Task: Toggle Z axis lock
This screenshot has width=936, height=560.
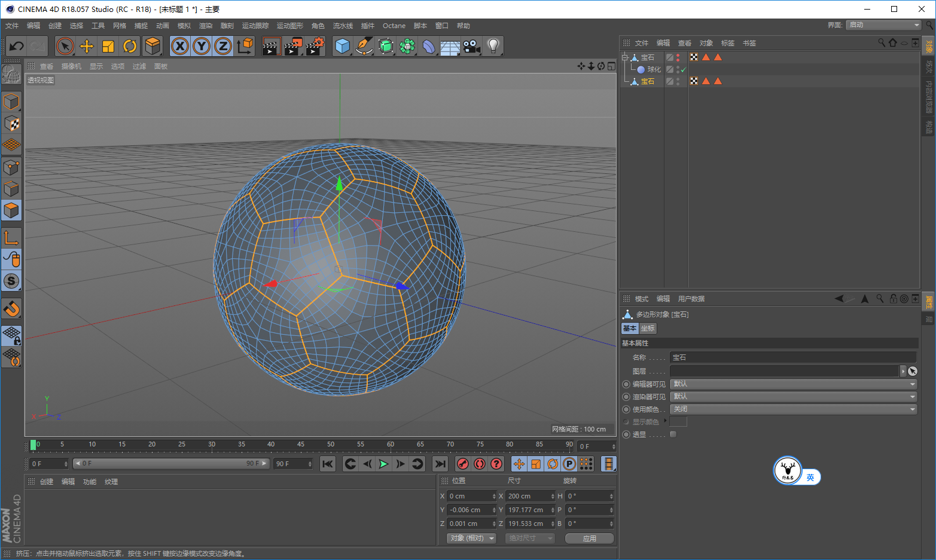Action: tap(223, 46)
